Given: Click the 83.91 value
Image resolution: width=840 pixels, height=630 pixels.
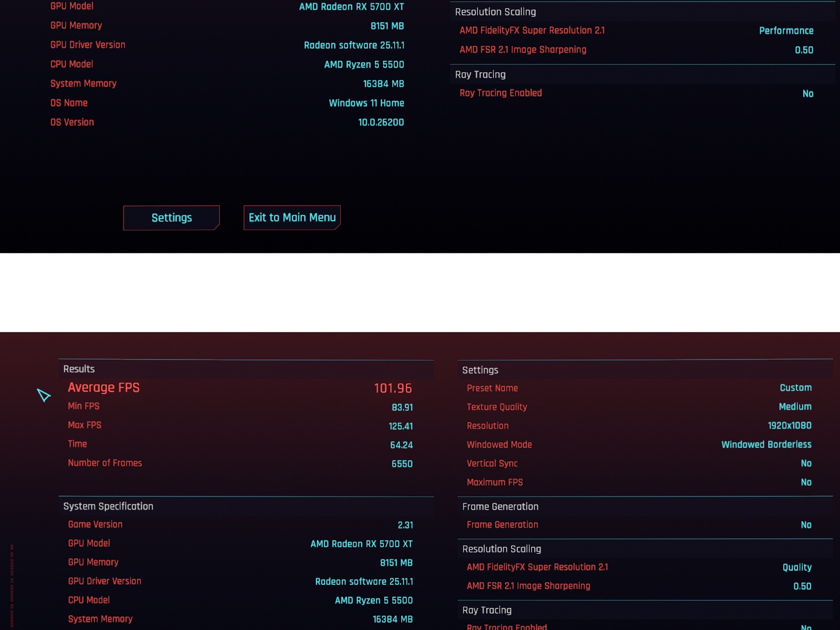Looking at the screenshot, I should click(x=402, y=407).
